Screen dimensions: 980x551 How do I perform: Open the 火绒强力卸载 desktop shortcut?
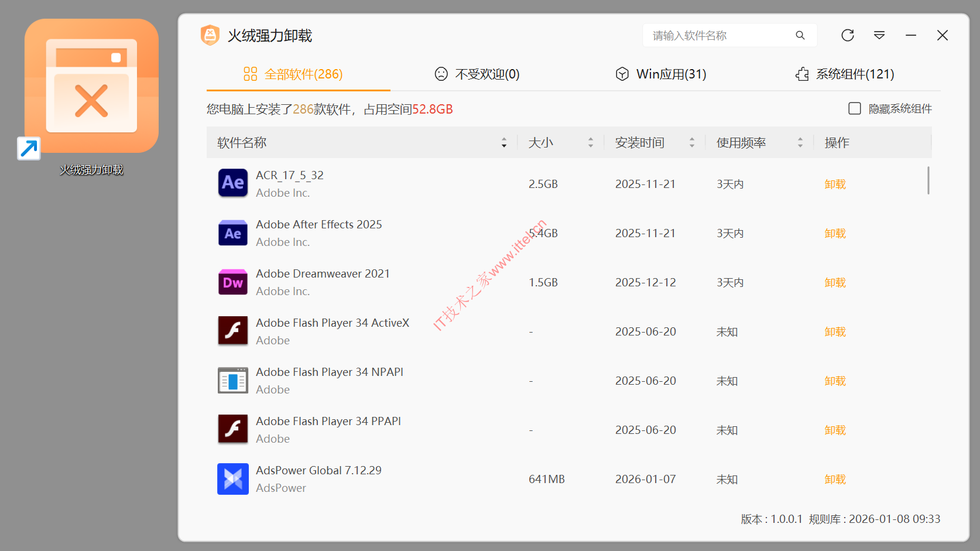pos(91,86)
